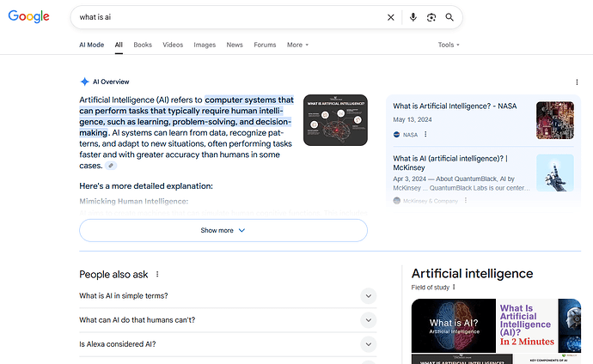Open Google Lens image search
The height and width of the screenshot is (364, 593).
tap(431, 17)
